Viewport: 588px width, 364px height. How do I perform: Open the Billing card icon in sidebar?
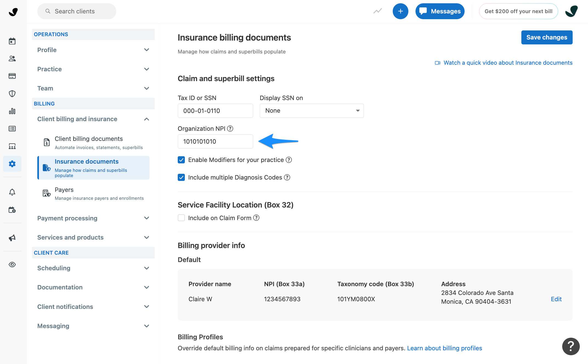[x=12, y=76]
